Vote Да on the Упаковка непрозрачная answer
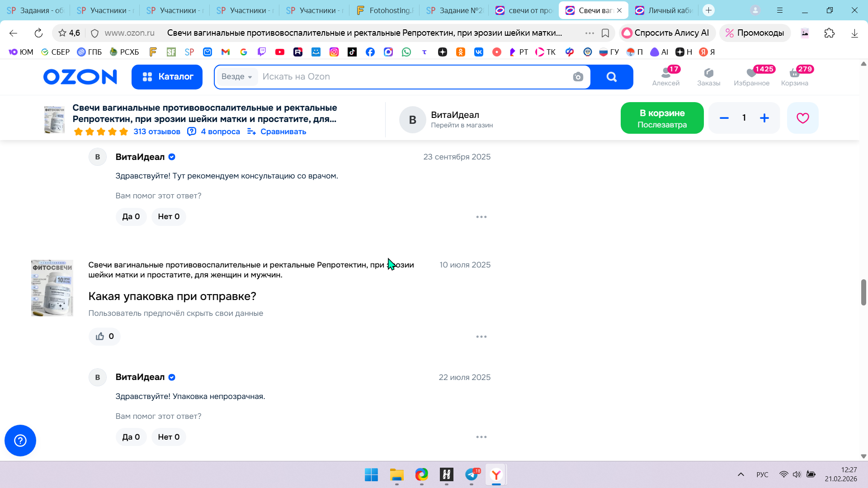 tap(131, 437)
